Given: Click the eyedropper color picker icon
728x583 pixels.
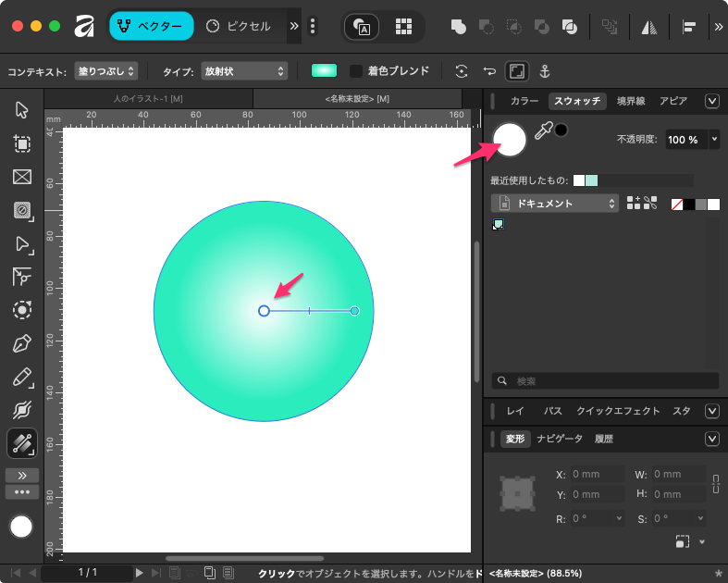Looking at the screenshot, I should click(543, 131).
